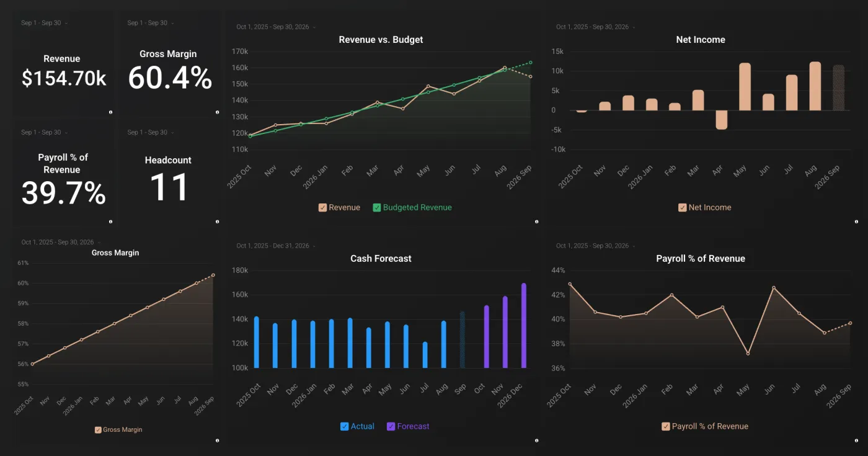868x456 pixels.
Task: Click the August bar in Net Income chart
Action: (815, 86)
